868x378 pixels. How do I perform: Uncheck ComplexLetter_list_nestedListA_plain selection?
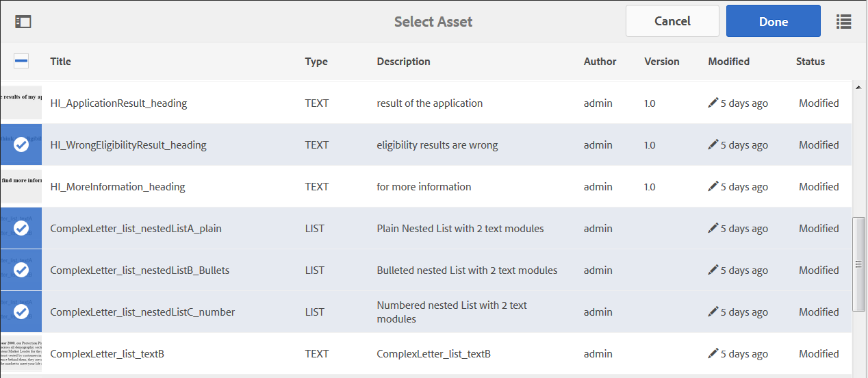pyautogui.click(x=21, y=229)
